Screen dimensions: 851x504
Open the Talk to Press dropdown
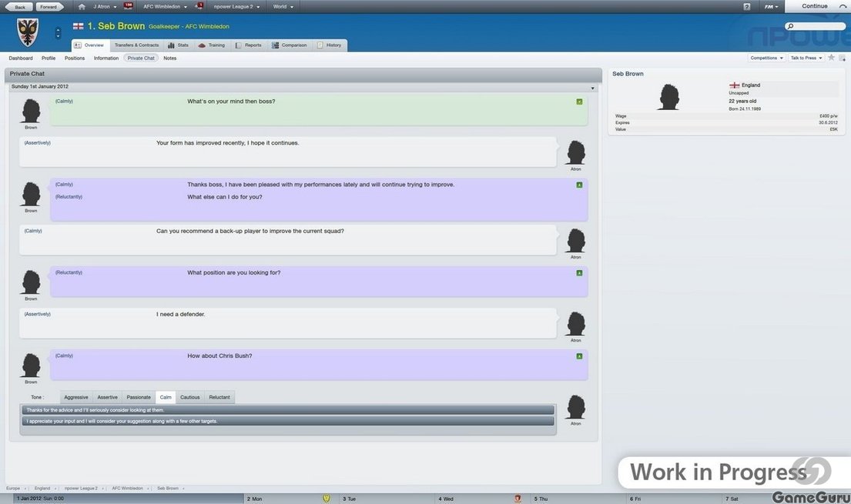[x=806, y=58]
